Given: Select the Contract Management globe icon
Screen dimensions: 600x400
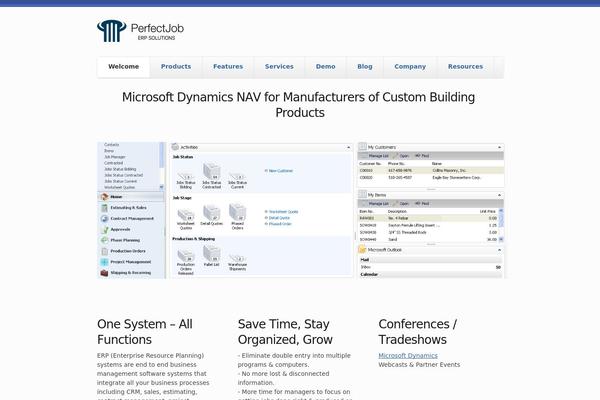Looking at the screenshot, I should (104, 219).
